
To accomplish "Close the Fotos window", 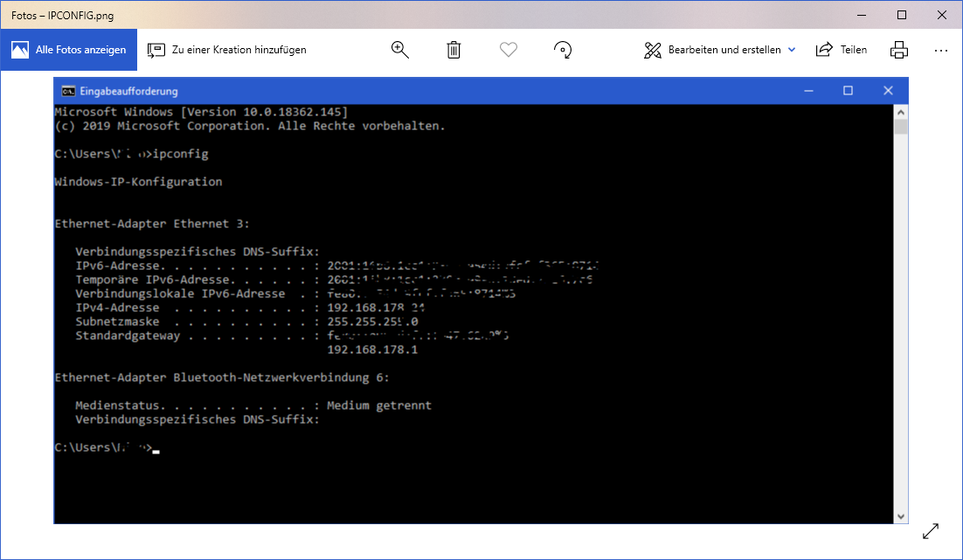I will pyautogui.click(x=941, y=15).
